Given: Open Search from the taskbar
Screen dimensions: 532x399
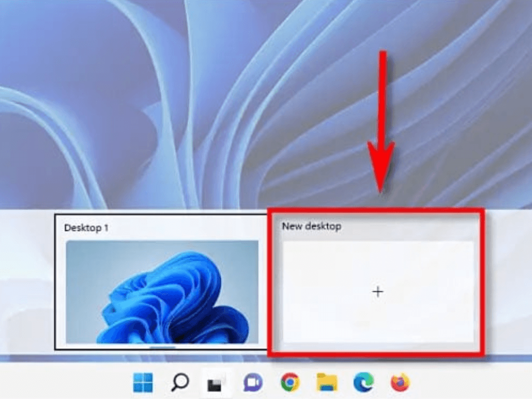Looking at the screenshot, I should [180, 383].
